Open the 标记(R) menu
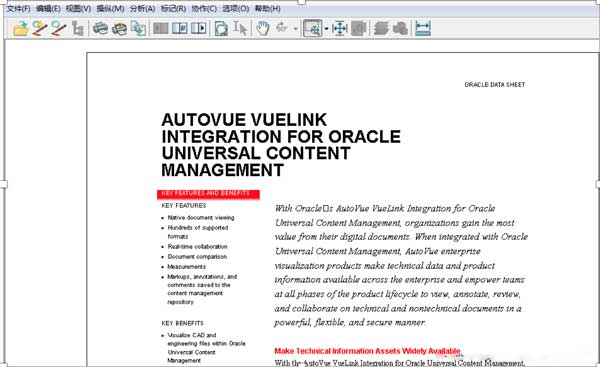600x367 pixels. [x=173, y=8]
